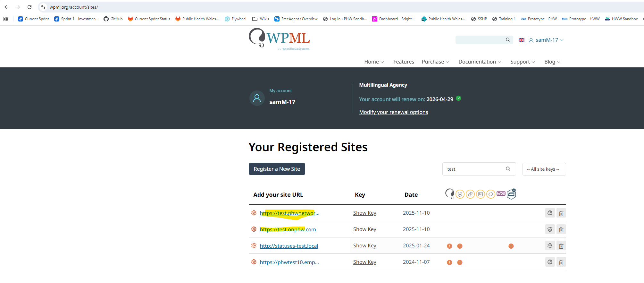Open the Current Sprint Status bookmark
The image size is (644, 283).
coord(149,19)
